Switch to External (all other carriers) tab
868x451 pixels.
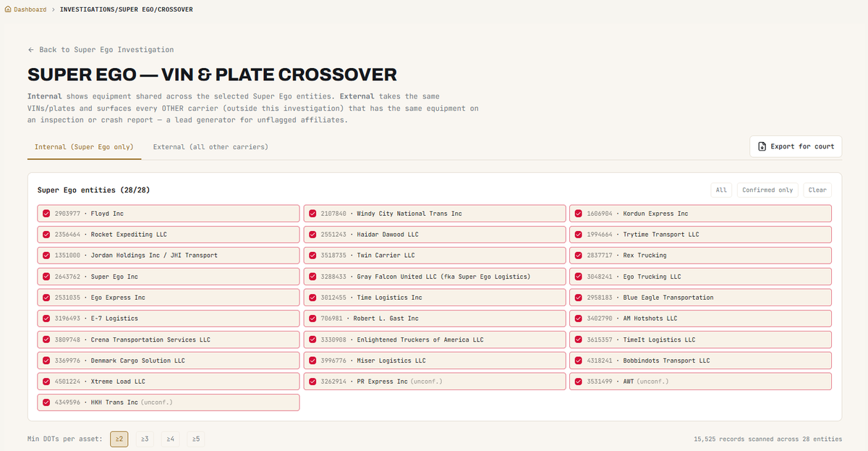click(210, 147)
